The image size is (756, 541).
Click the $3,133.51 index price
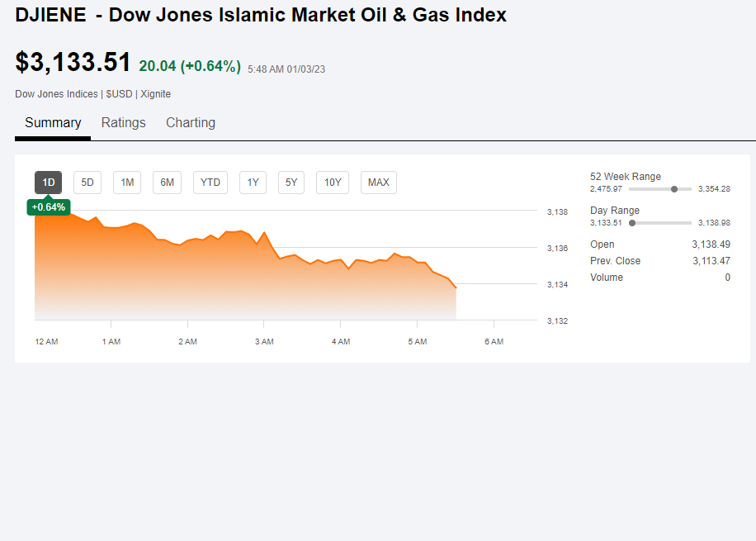click(73, 63)
